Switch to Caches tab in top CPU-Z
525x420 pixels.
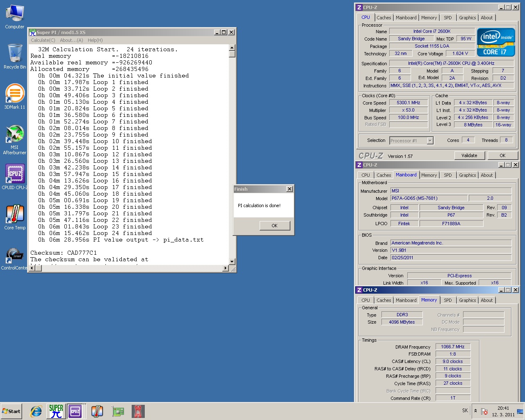(383, 18)
